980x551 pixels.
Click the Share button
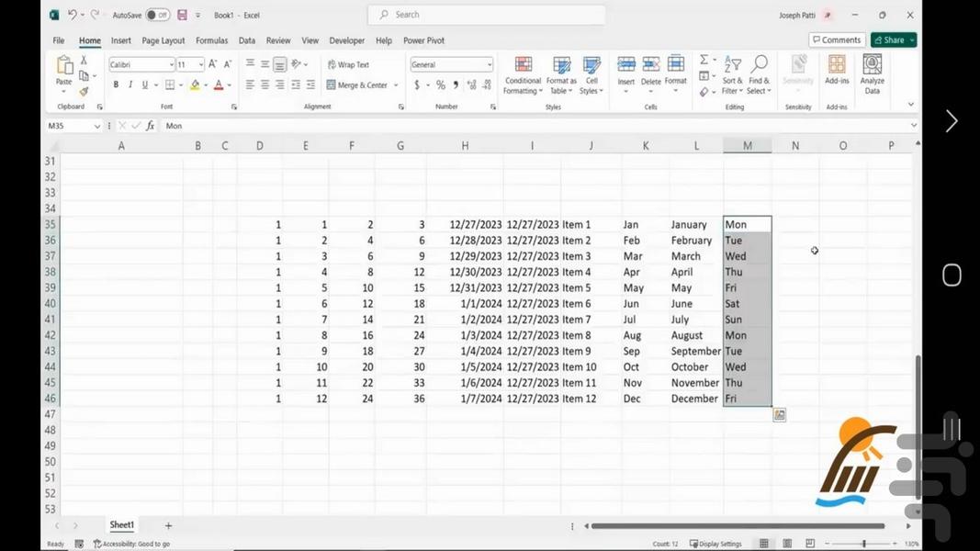pos(893,40)
